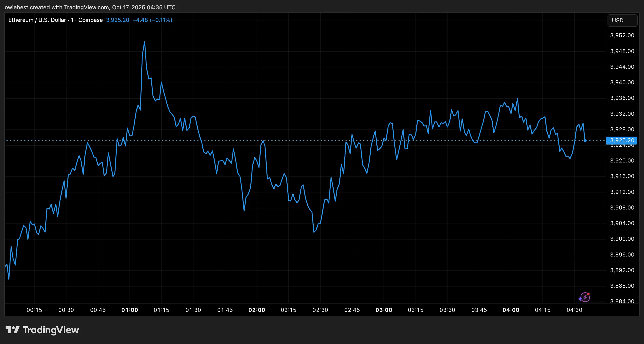Screen dimensions: 644x344
Task: Select the 03:00 time axis label
Action: point(384,310)
